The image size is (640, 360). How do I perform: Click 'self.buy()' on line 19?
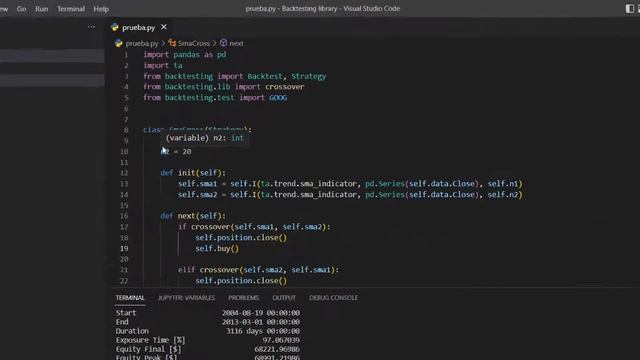pos(217,249)
